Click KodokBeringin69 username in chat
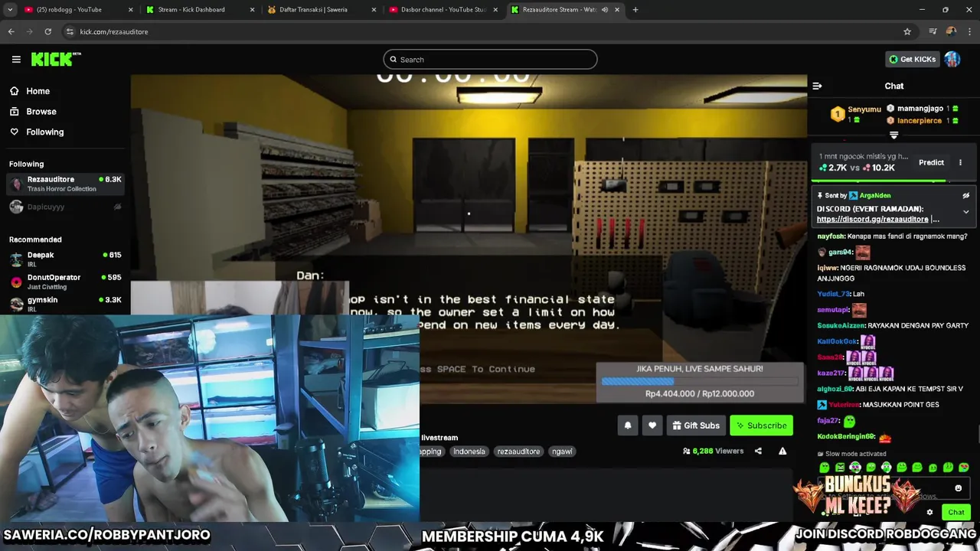The image size is (980, 551). pos(845,436)
